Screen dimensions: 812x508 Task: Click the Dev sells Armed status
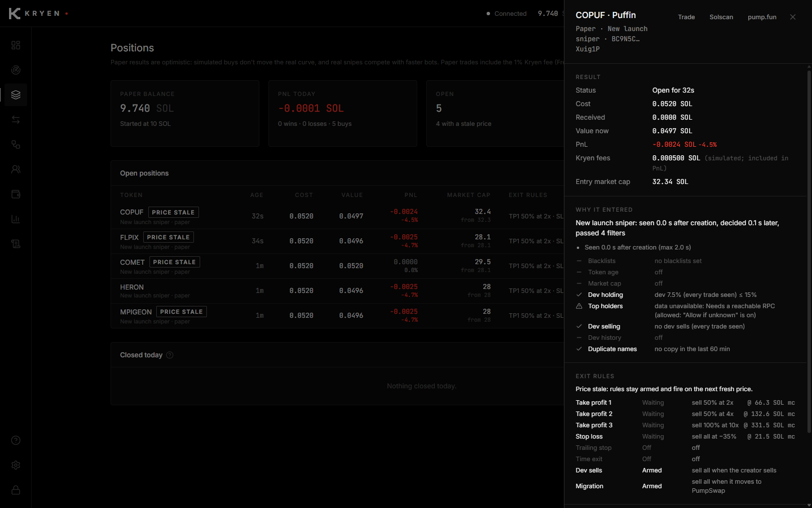point(652,470)
